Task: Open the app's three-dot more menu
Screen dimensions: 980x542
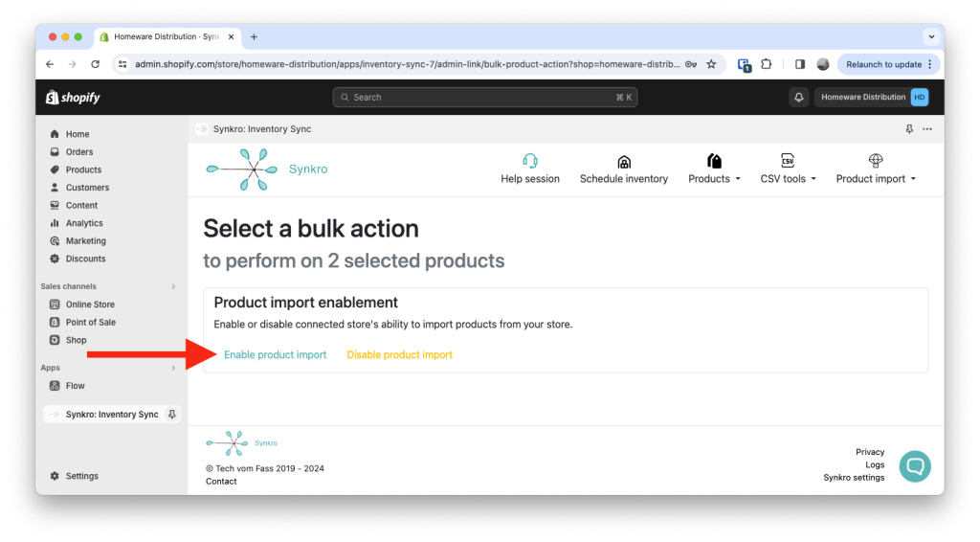Action: pos(926,129)
